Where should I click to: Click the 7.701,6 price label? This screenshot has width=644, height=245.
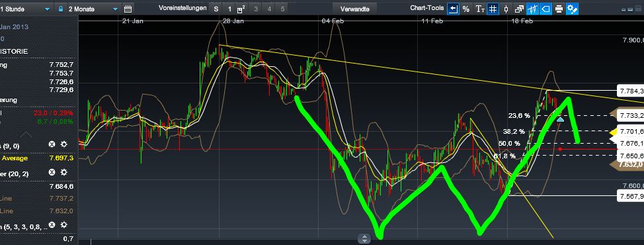pyautogui.click(x=631, y=132)
